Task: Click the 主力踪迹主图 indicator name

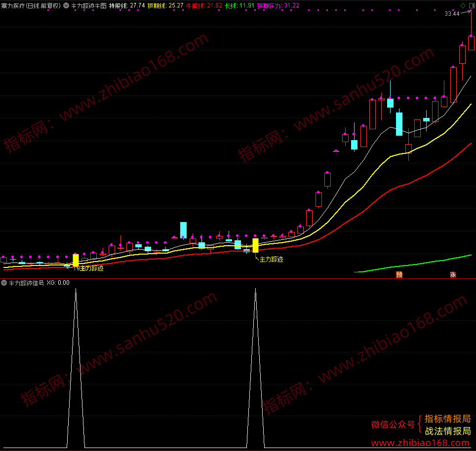Action: coord(89,5)
